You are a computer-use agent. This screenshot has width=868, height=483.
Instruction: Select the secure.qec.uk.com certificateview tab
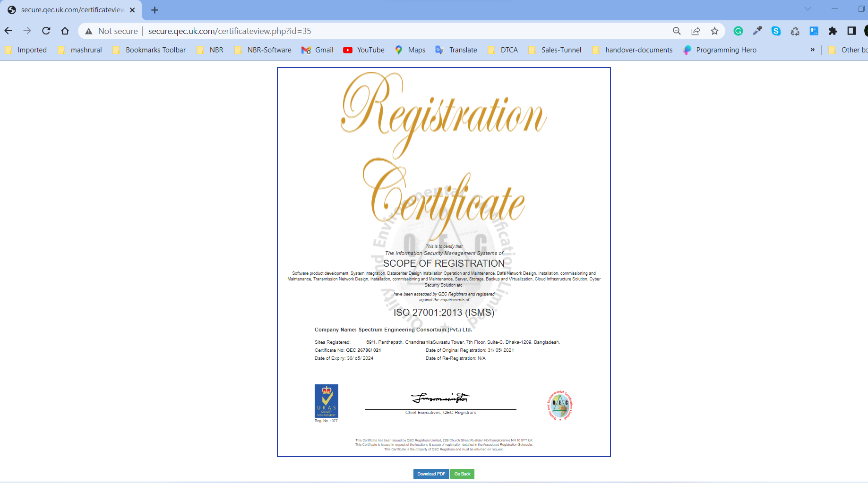click(72, 10)
